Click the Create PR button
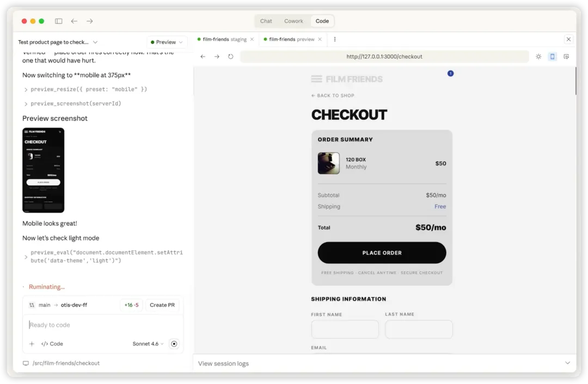588x384 pixels. 162,305
